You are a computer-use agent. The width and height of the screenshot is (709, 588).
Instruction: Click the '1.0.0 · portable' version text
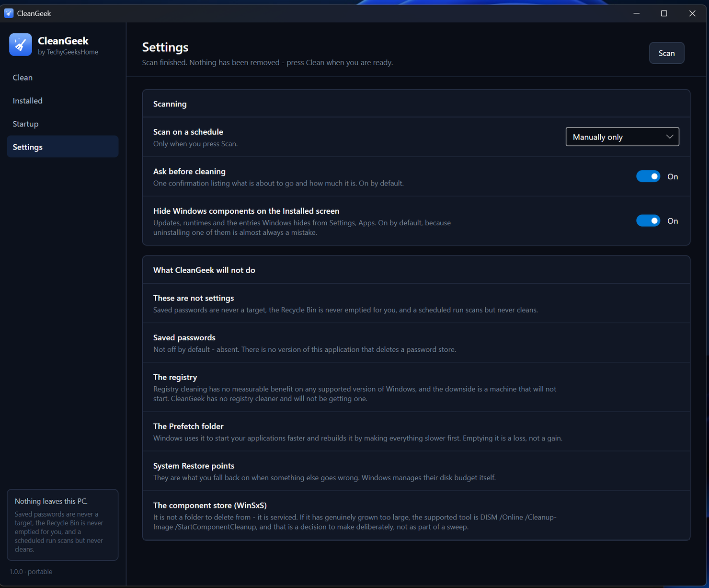click(x=31, y=572)
